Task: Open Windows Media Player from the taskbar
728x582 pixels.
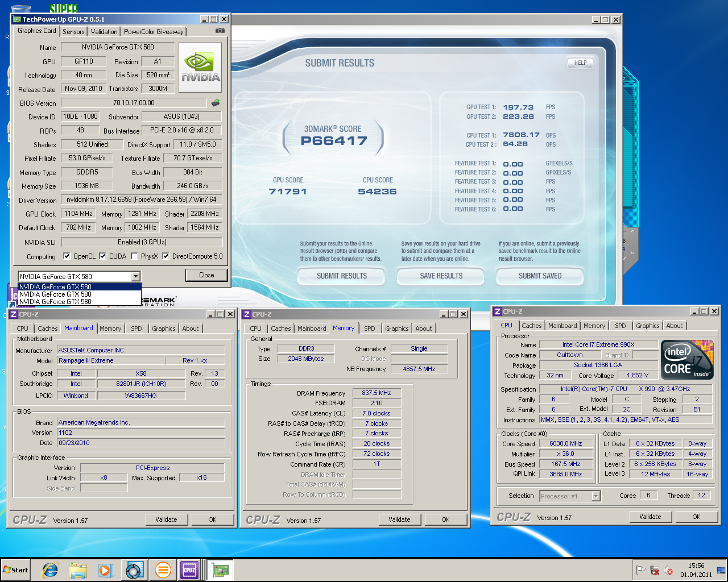Action: (x=106, y=570)
